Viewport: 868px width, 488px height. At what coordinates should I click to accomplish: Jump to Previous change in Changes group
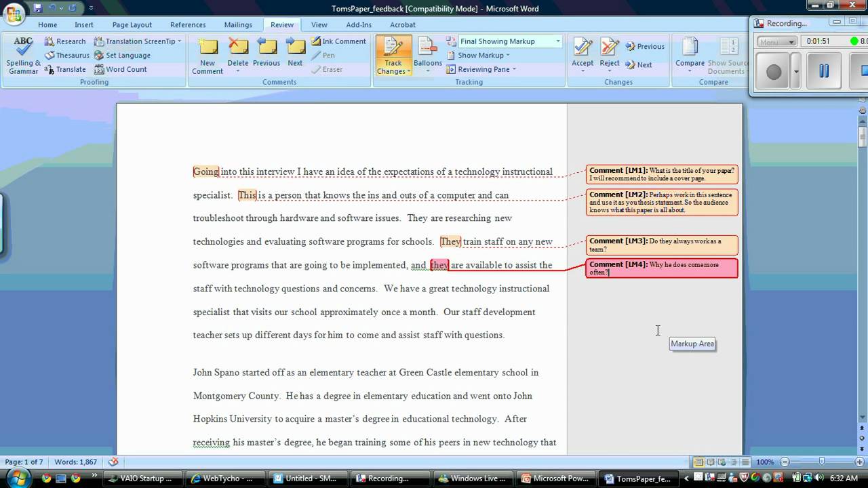(645, 47)
